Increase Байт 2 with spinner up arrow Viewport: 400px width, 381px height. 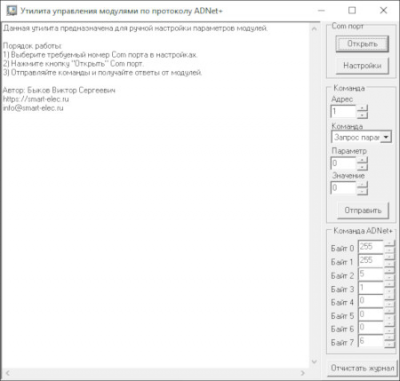(389, 271)
